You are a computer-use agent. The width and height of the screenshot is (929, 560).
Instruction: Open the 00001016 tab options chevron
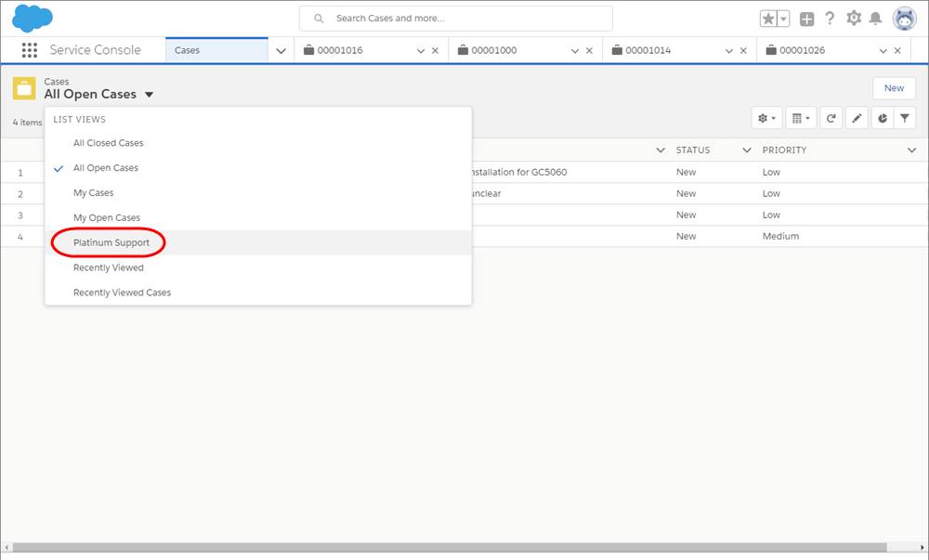point(421,51)
